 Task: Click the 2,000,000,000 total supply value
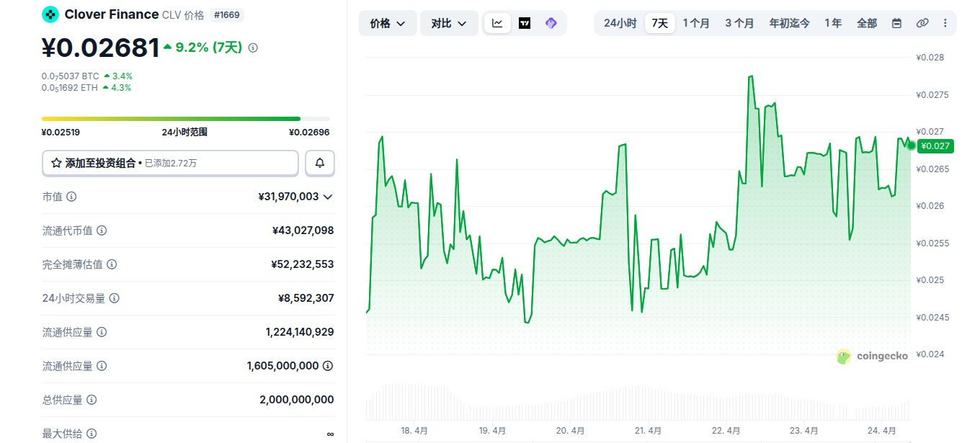[297, 400]
